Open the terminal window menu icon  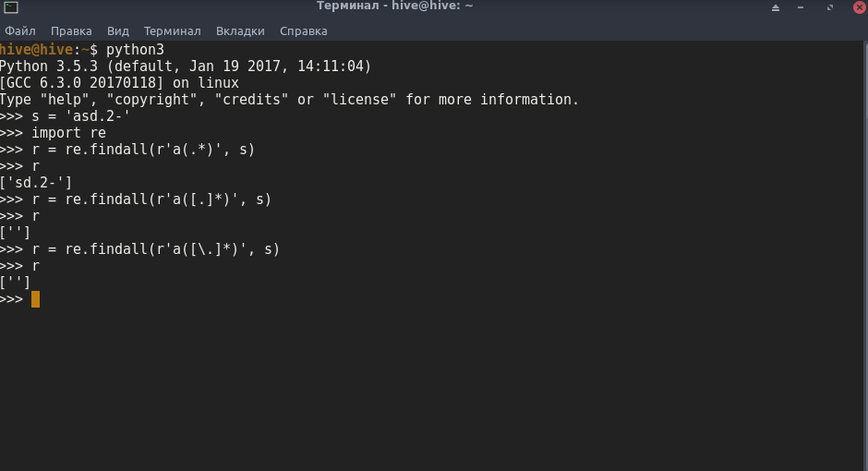[10, 7]
